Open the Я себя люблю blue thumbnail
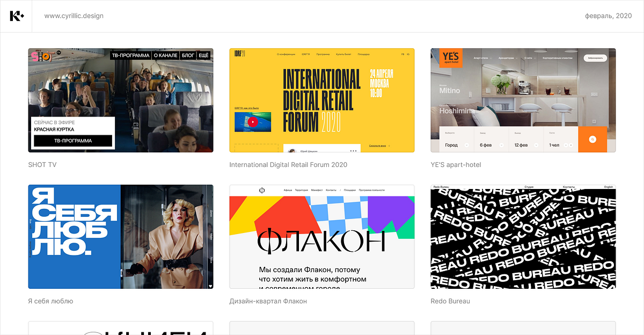 tap(121, 237)
